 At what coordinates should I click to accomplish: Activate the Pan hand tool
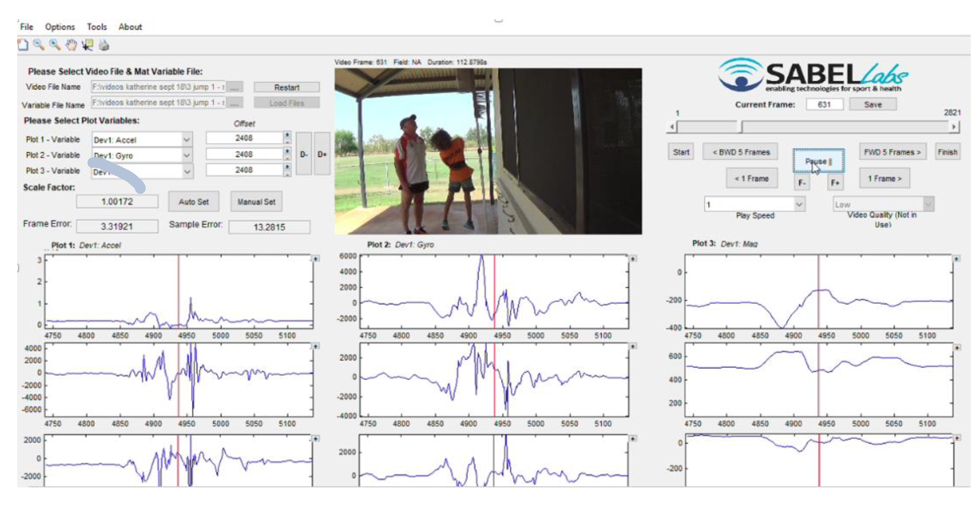pyautogui.click(x=71, y=45)
